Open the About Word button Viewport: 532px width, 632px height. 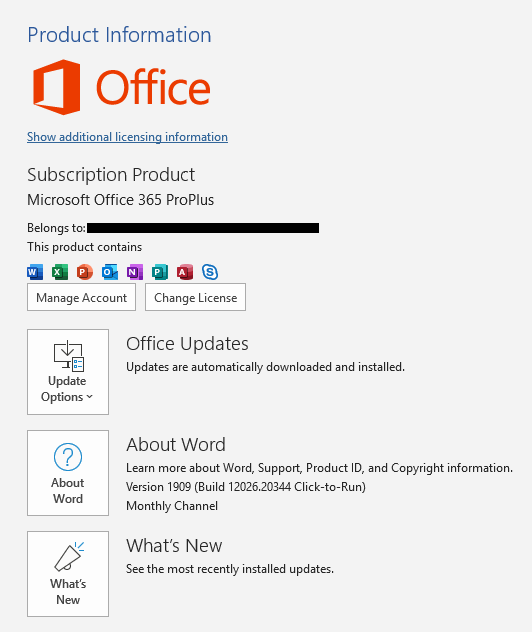pyautogui.click(x=68, y=473)
